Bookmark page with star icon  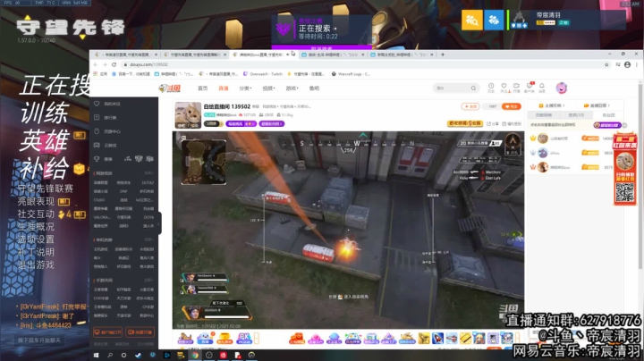coord(606,64)
